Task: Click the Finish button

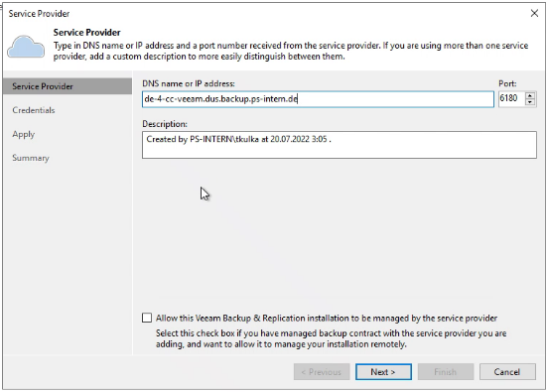Action: point(446,372)
